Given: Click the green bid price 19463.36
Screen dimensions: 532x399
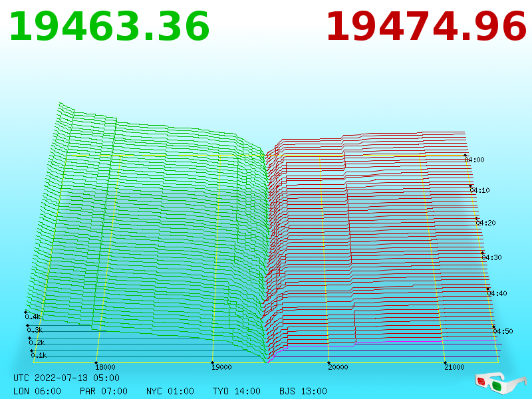Looking at the screenshot, I should (x=110, y=27).
